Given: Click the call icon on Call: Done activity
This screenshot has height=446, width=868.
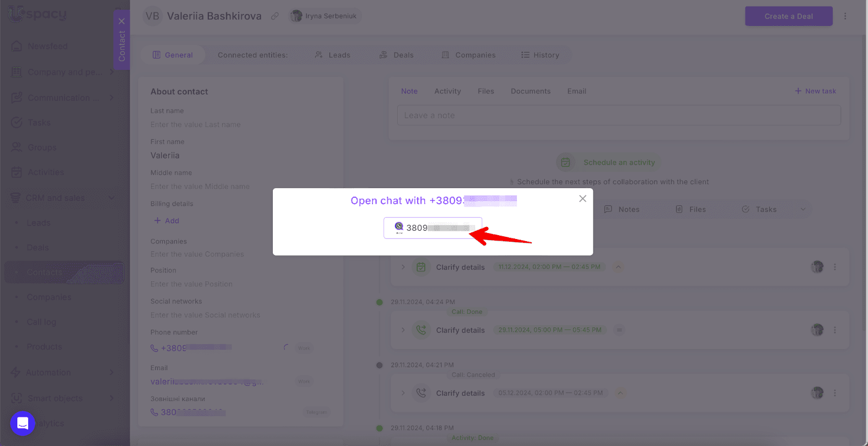Looking at the screenshot, I should 421,330.
